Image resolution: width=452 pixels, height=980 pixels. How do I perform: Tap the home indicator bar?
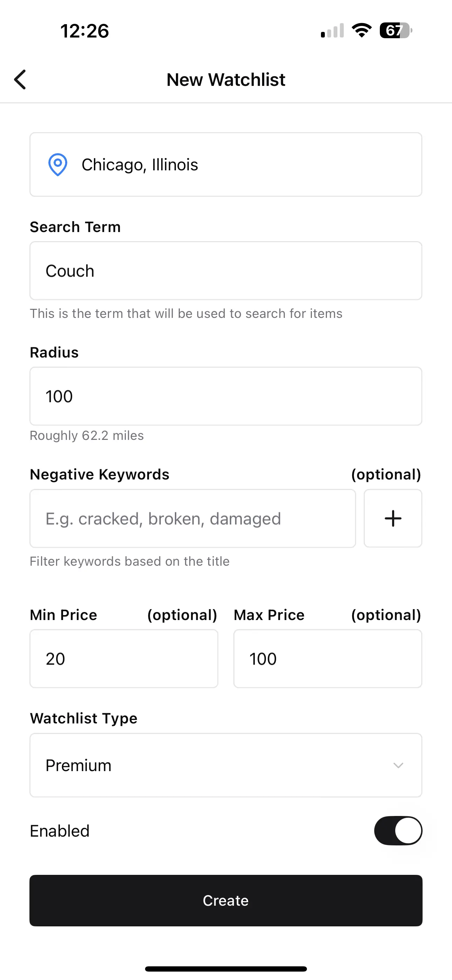(x=226, y=968)
